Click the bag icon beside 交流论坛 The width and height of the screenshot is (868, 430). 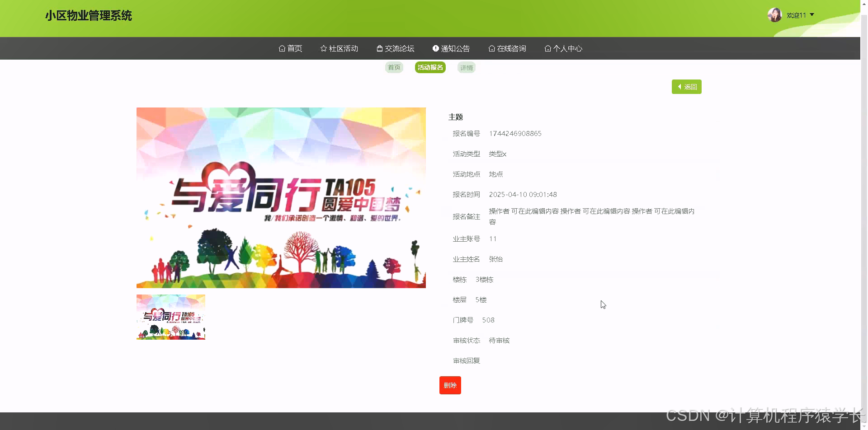pos(380,48)
